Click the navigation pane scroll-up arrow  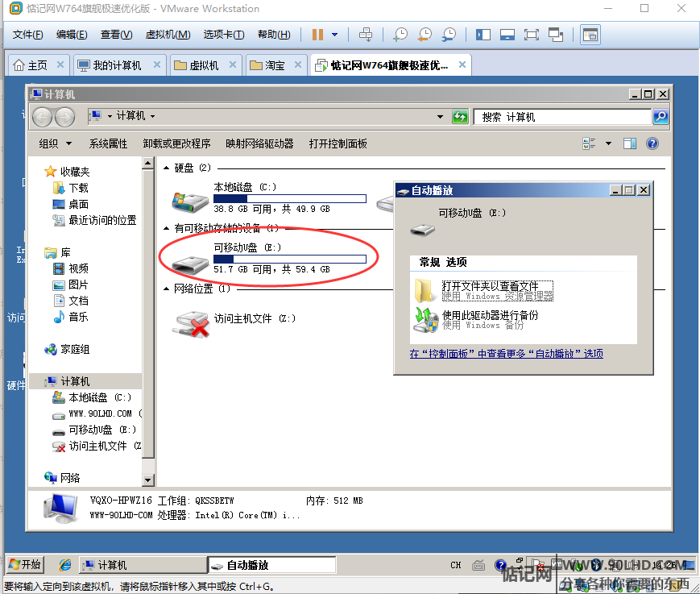(147, 164)
